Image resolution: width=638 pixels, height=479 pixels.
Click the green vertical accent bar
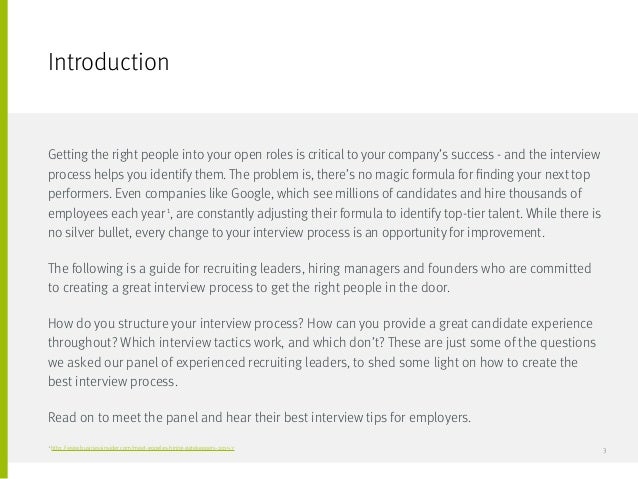[x=4, y=239]
